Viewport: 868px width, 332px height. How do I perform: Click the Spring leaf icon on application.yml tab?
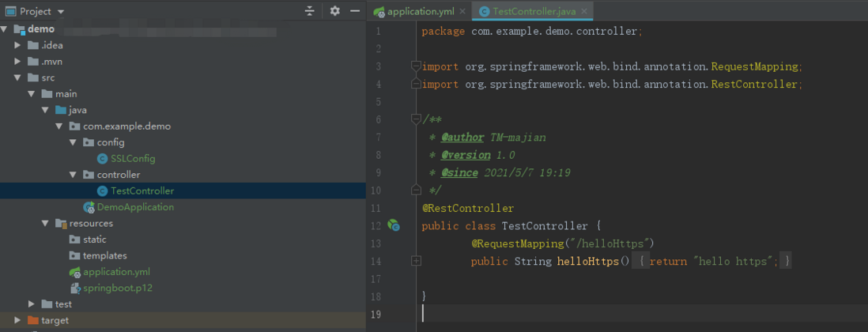[x=379, y=11]
